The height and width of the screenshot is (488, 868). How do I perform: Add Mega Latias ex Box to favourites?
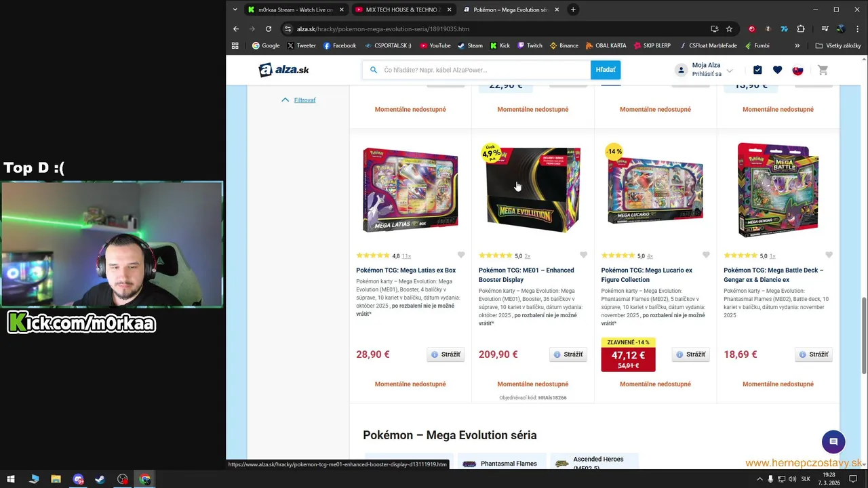click(461, 255)
